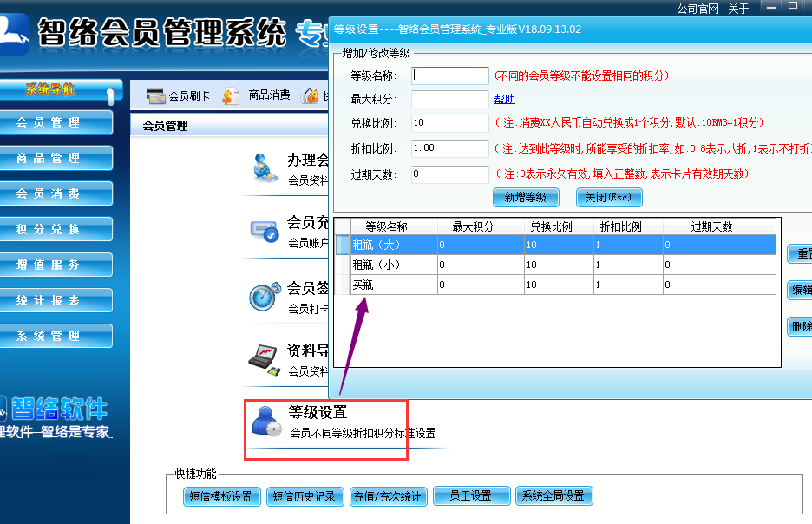Select the 租瓶（小） row in table
Image resolution: width=812 pixels, height=524 pixels.
tap(394, 265)
